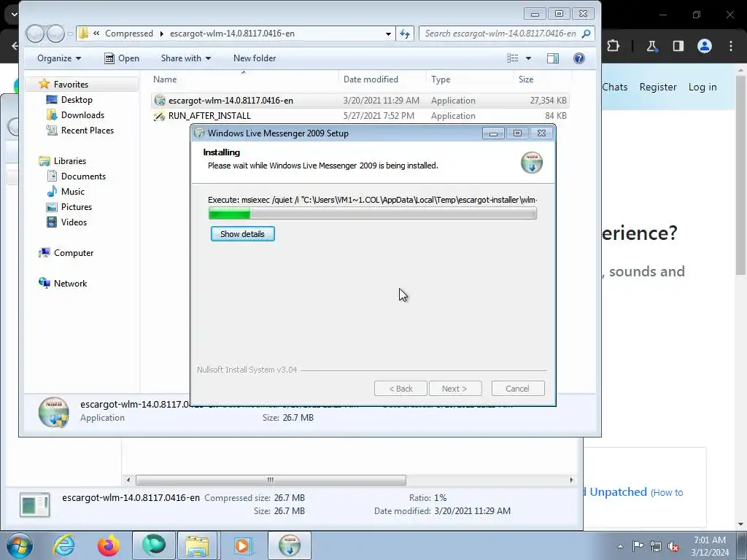Click the installer icon in details pane

pos(53,413)
